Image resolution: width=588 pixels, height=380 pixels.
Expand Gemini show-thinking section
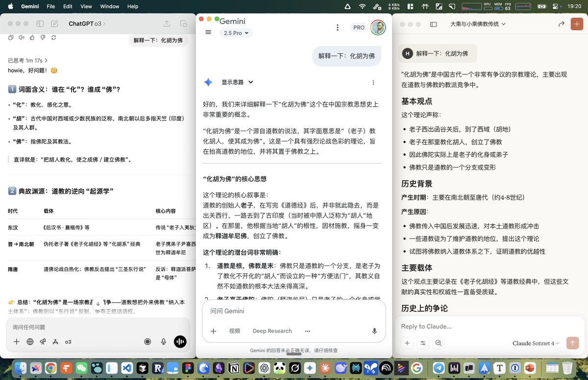pyautogui.click(x=238, y=82)
